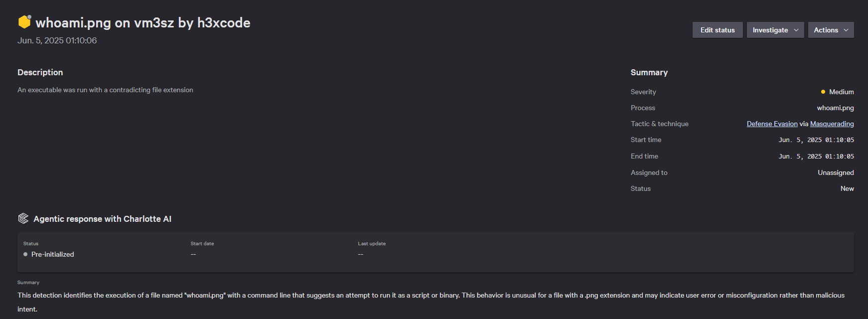The image size is (868, 319).
Task: Click the New status value
Action: [847, 188]
